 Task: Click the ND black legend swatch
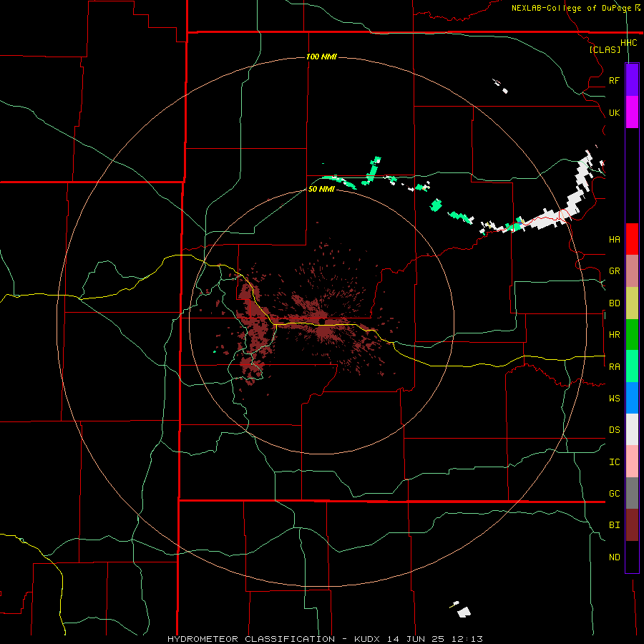pyautogui.click(x=632, y=557)
